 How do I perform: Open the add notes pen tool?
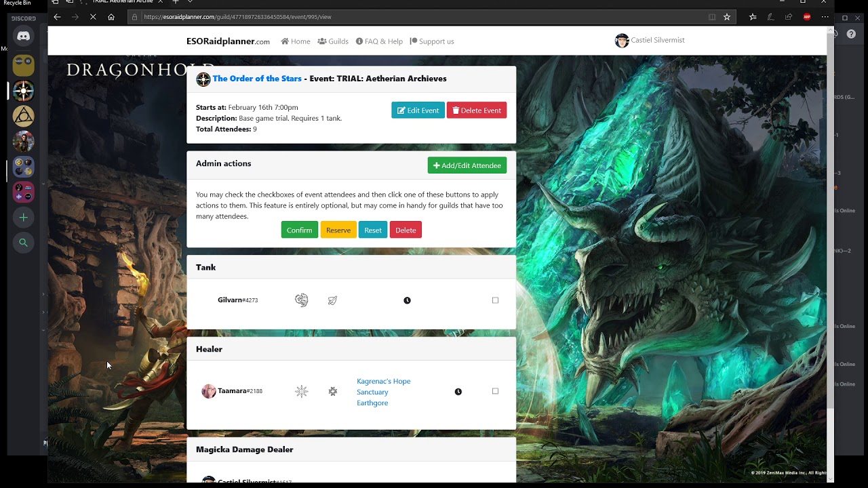pyautogui.click(x=770, y=17)
